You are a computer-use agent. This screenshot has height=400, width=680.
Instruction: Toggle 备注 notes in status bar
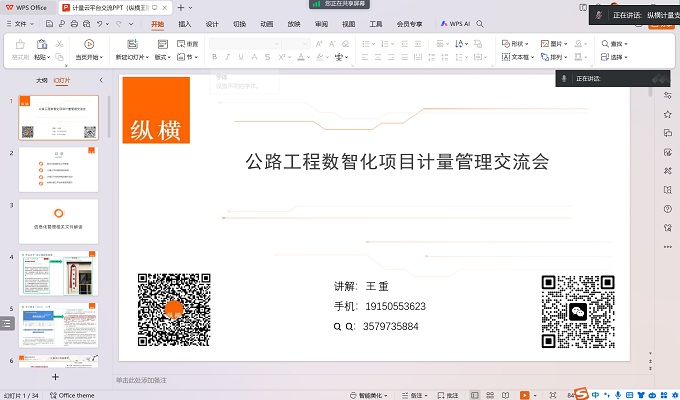[414, 395]
